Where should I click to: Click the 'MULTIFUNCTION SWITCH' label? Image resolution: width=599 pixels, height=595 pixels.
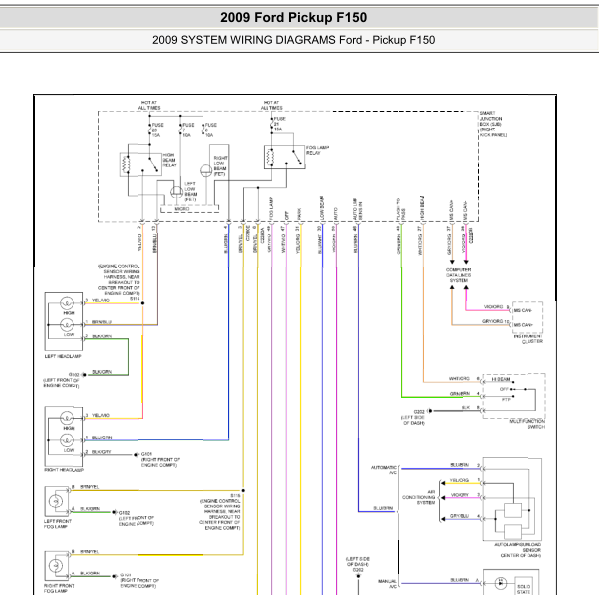coord(528,424)
